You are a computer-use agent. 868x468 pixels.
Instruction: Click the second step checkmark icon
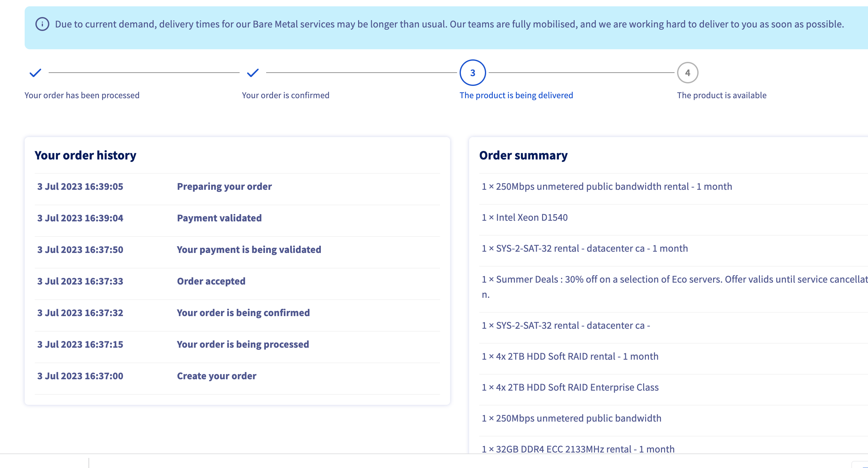click(x=253, y=73)
